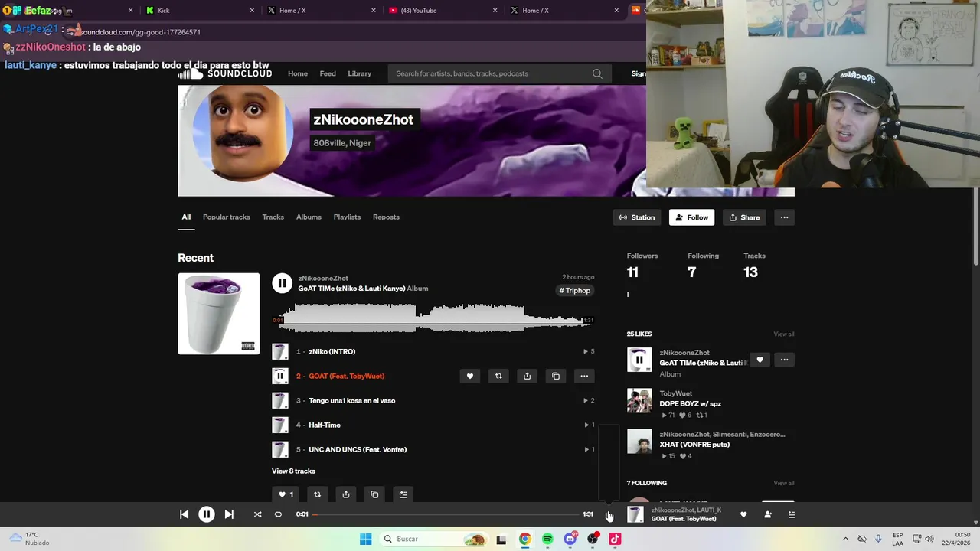Image resolution: width=980 pixels, height=551 pixels.
Task: Click the search magnifier icon
Action: 597,73
